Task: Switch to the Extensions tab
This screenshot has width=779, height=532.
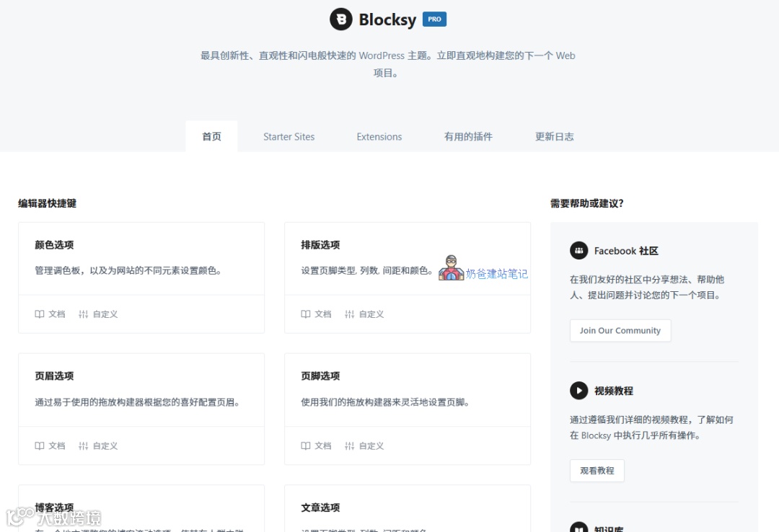Action: click(x=379, y=136)
